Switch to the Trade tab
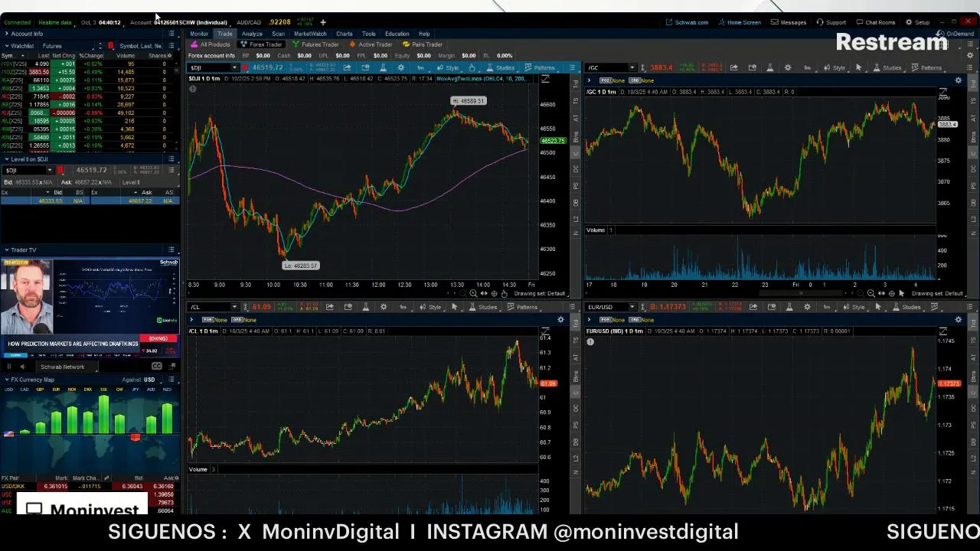The height and width of the screenshot is (551, 980). pos(224,34)
